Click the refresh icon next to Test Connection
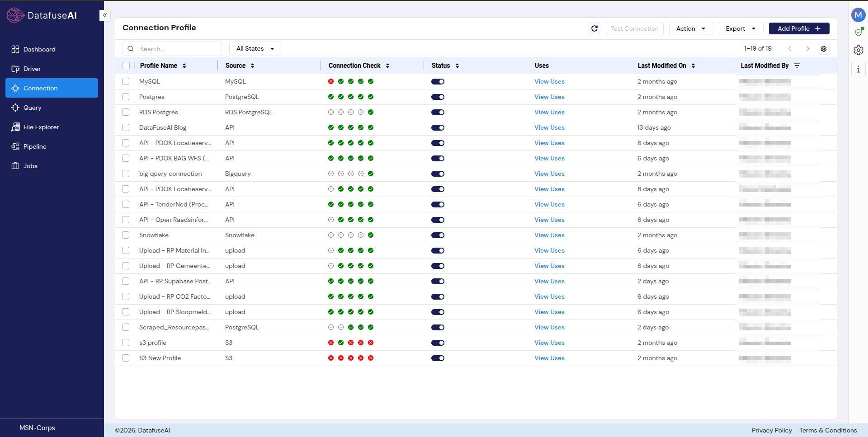 tap(594, 28)
